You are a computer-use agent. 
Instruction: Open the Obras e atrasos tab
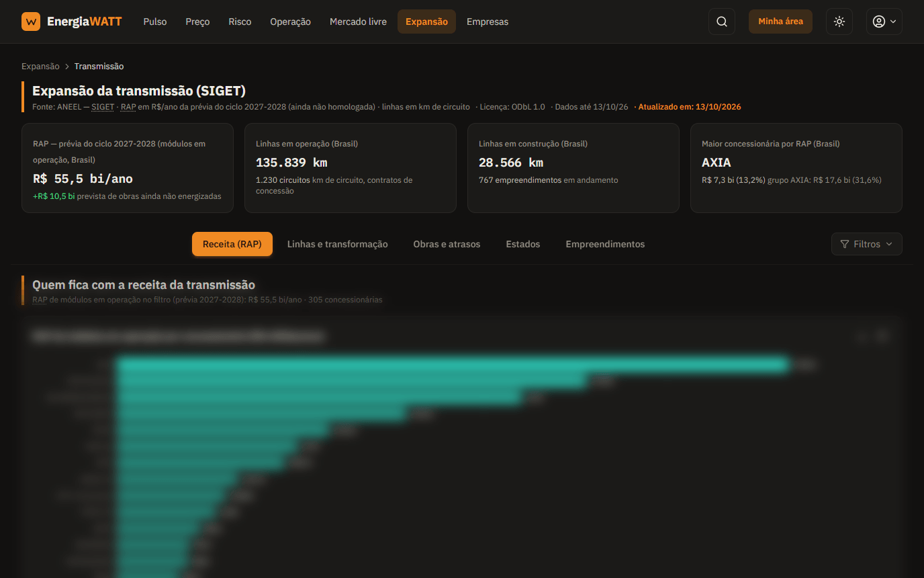pyautogui.click(x=447, y=244)
